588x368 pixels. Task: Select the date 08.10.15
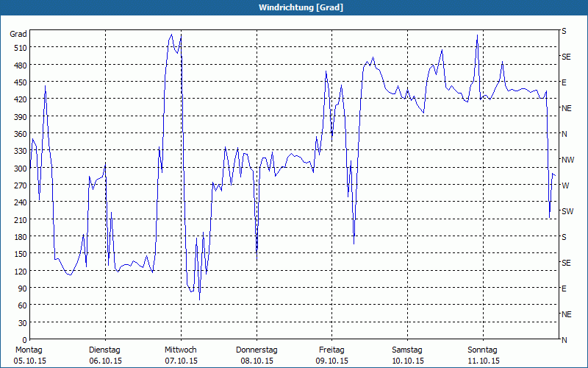point(257,361)
